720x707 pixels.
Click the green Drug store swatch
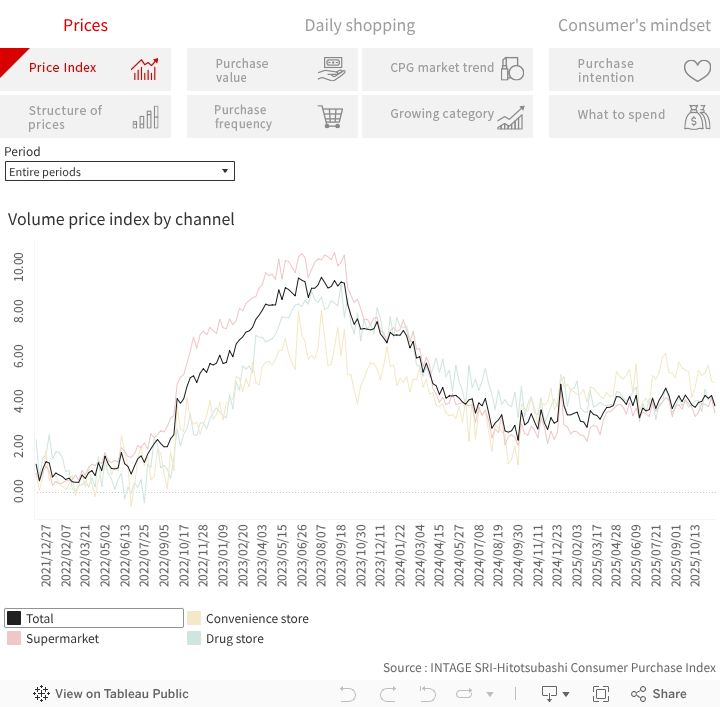tap(194, 638)
